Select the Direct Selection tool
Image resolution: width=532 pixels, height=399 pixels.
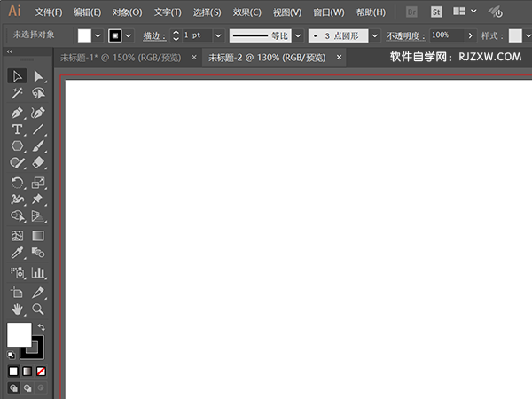click(38, 76)
